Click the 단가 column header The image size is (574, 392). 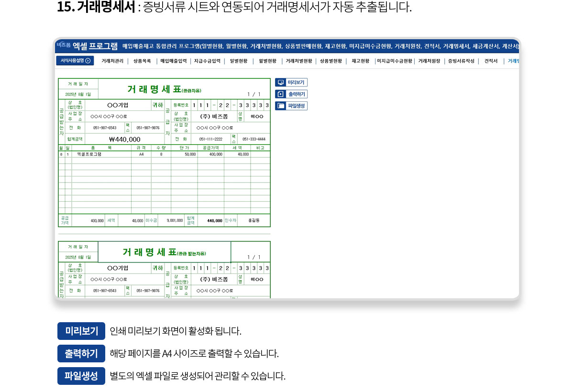(184, 148)
